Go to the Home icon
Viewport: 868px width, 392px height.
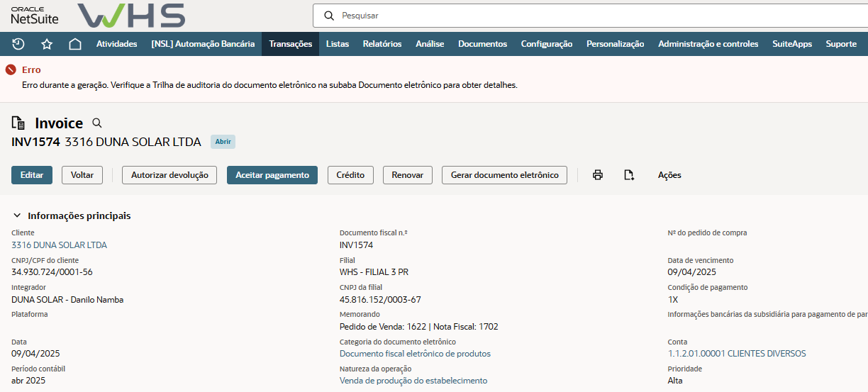tap(75, 44)
